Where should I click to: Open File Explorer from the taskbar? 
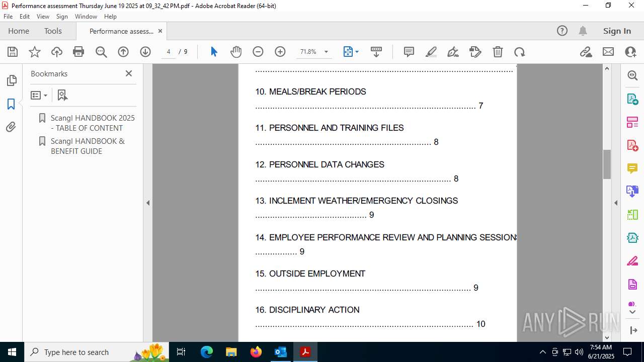[231, 352]
